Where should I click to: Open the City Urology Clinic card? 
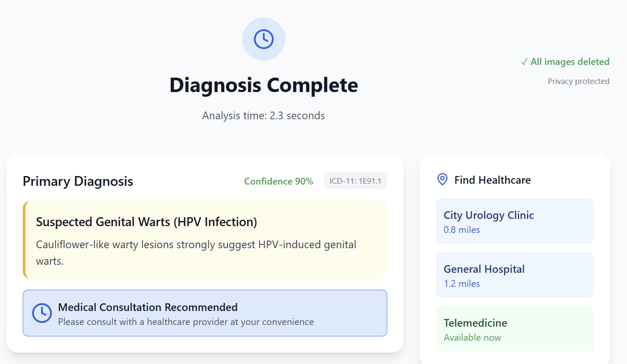click(515, 221)
